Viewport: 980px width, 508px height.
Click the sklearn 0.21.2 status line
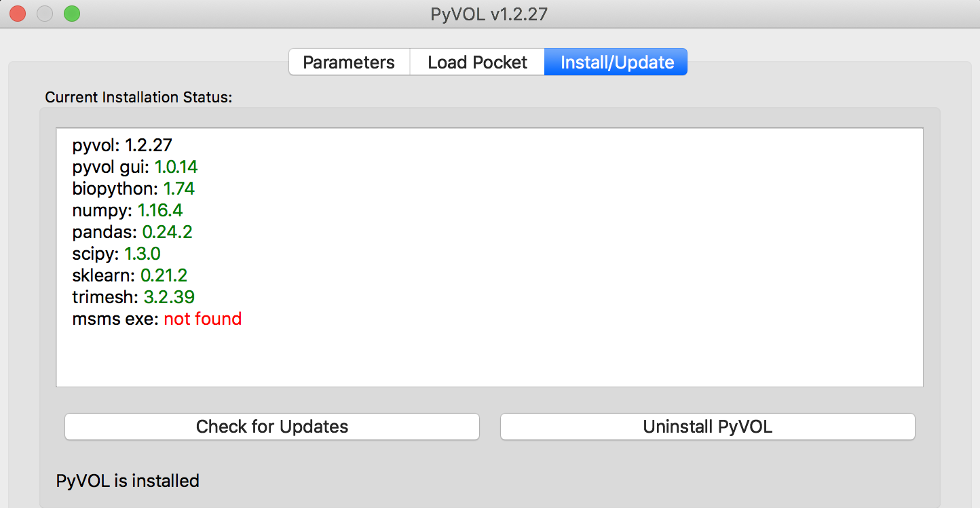(x=130, y=275)
